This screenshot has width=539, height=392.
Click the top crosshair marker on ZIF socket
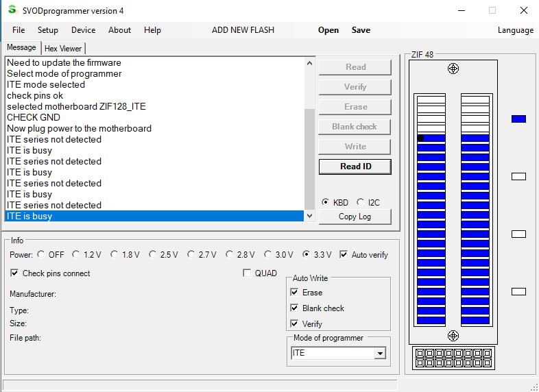(x=453, y=69)
